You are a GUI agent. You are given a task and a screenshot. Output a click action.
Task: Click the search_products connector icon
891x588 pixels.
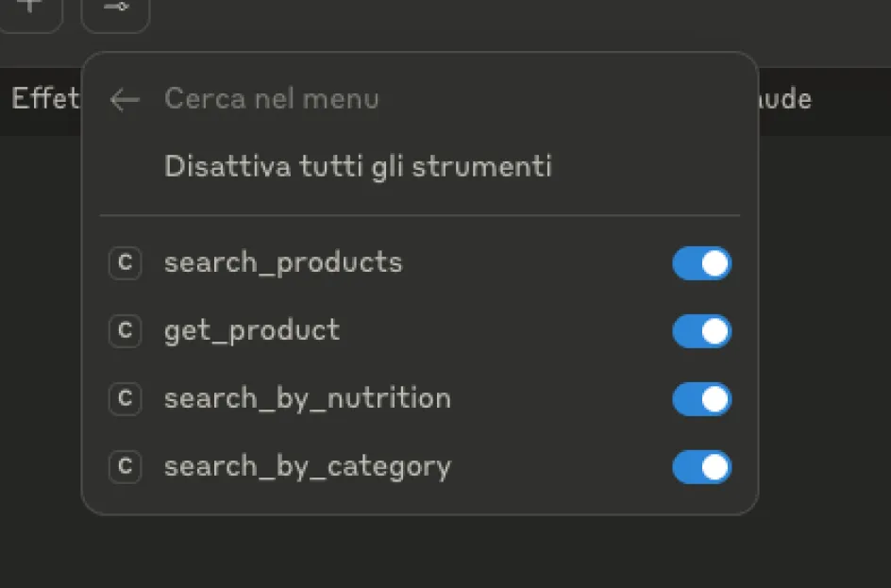125,263
